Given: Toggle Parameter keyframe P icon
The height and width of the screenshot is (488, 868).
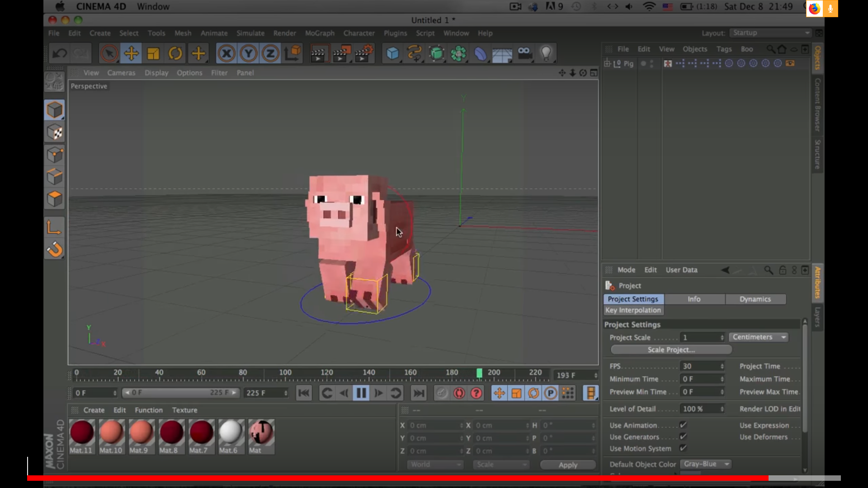Looking at the screenshot, I should 551,393.
